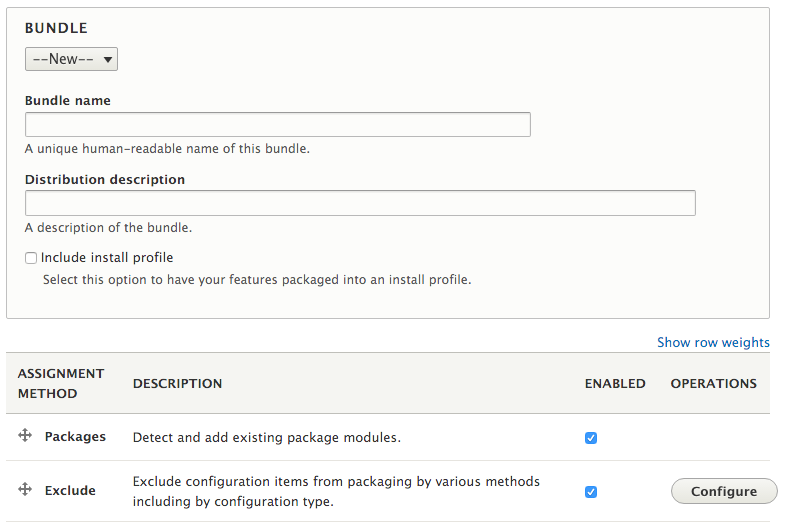This screenshot has width=787, height=522.
Task: Click the Operations column header
Action: pos(713,383)
